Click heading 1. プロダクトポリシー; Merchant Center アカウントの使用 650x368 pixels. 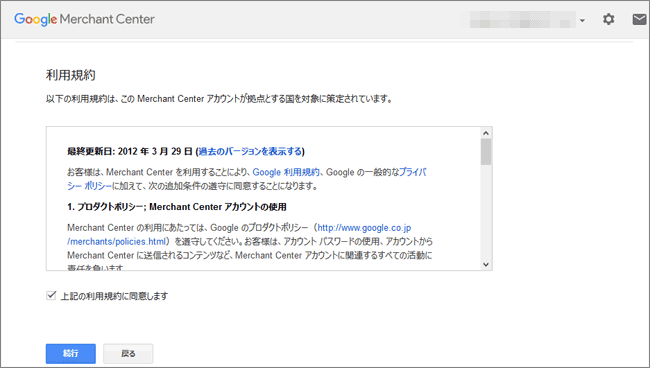point(177,207)
